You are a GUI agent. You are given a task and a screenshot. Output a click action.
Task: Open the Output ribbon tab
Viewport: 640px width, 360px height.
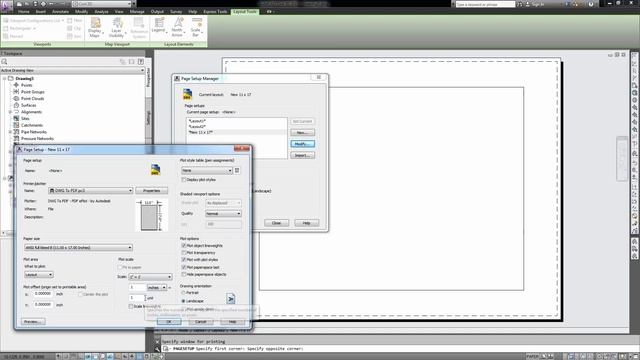coord(157,12)
